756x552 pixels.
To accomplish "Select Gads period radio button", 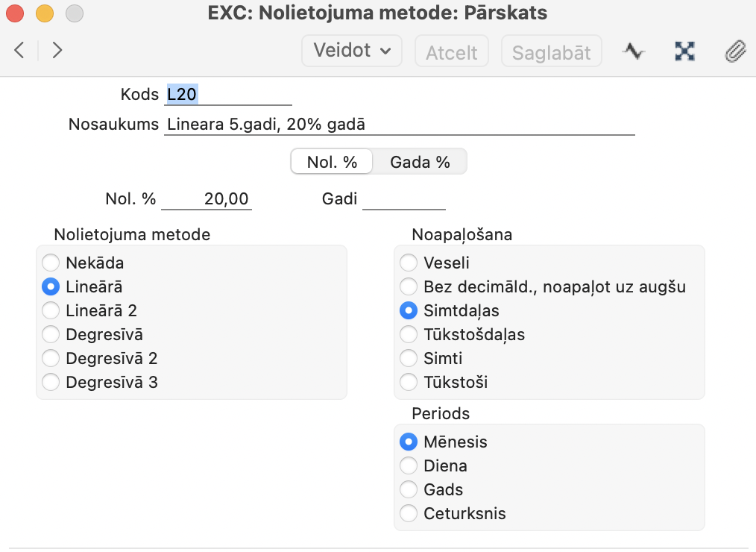I will (x=409, y=489).
